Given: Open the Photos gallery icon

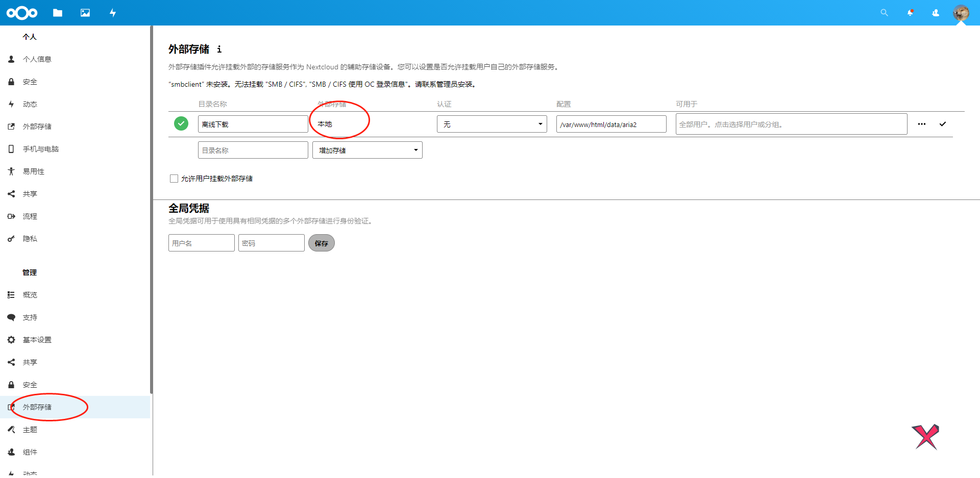Looking at the screenshot, I should point(85,13).
